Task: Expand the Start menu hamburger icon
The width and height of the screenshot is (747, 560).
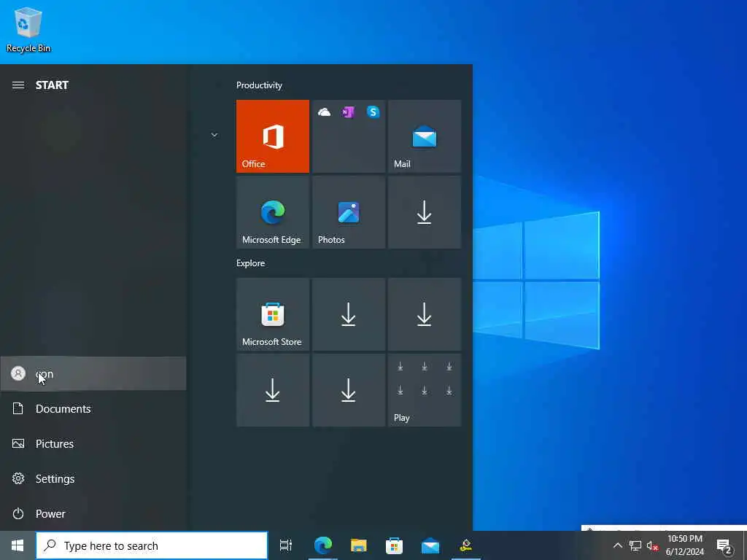Action: pos(18,85)
